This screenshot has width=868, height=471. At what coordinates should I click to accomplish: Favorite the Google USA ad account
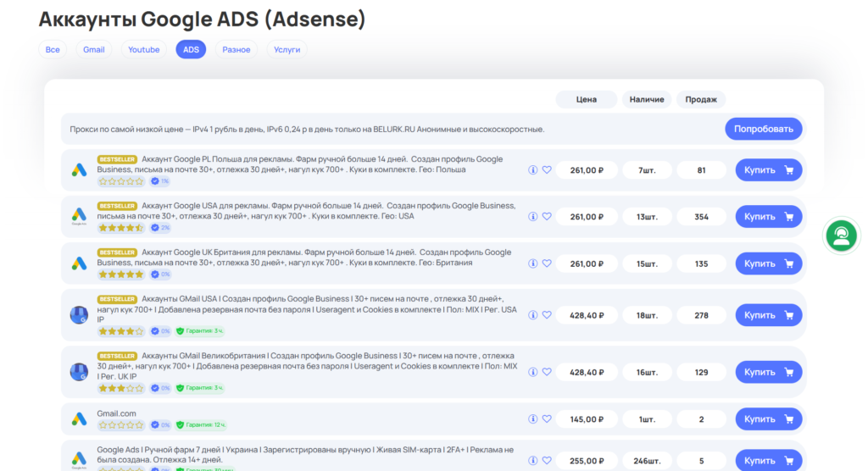tap(547, 216)
